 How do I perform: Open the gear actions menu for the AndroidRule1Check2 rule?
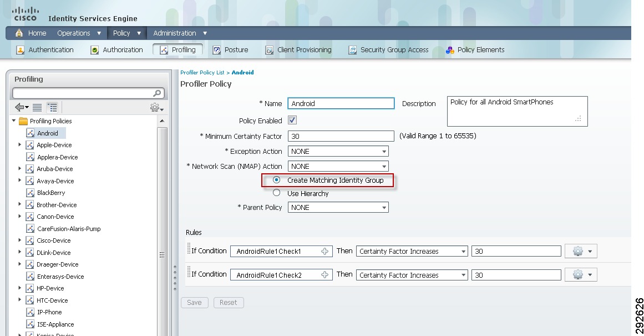(581, 275)
